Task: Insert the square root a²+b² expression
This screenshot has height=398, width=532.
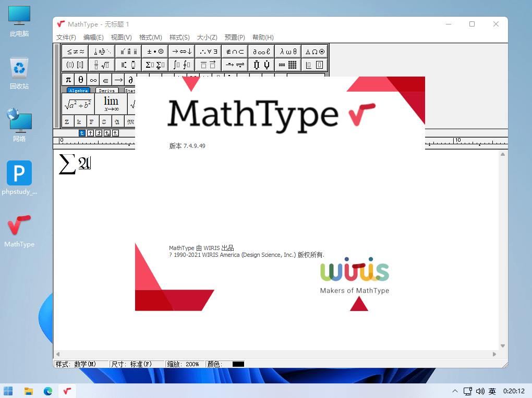Action: tap(78, 104)
